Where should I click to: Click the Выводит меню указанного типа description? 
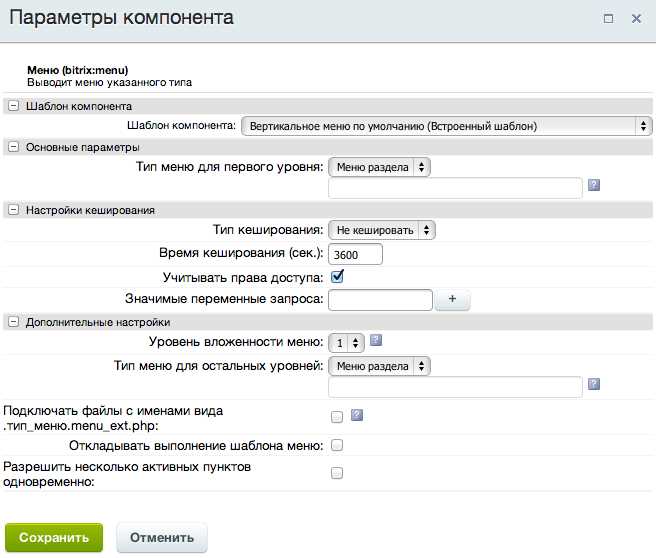coord(109,82)
